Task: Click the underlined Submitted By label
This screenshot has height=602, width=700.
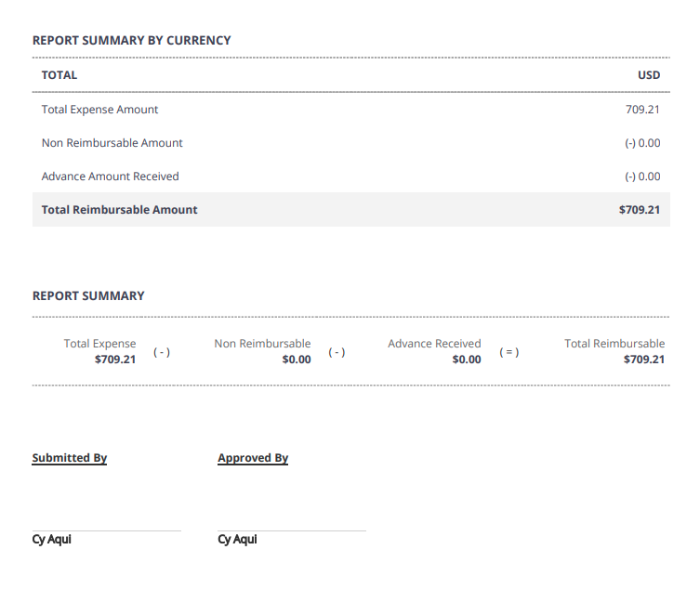Action: (x=70, y=458)
